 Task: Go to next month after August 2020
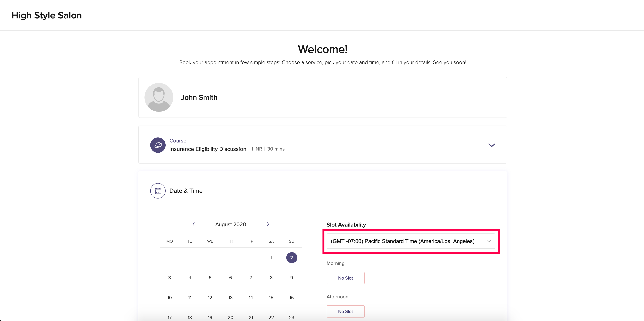click(x=268, y=224)
